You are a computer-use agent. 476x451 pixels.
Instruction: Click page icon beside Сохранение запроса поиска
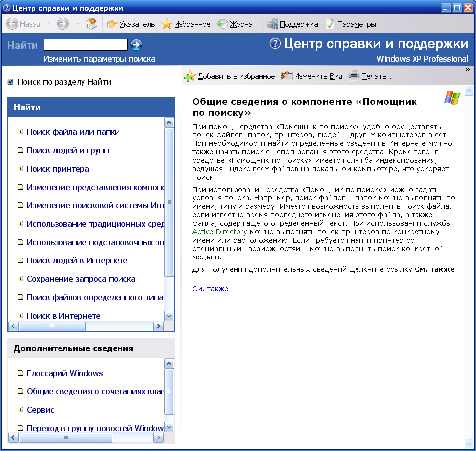coord(20,278)
